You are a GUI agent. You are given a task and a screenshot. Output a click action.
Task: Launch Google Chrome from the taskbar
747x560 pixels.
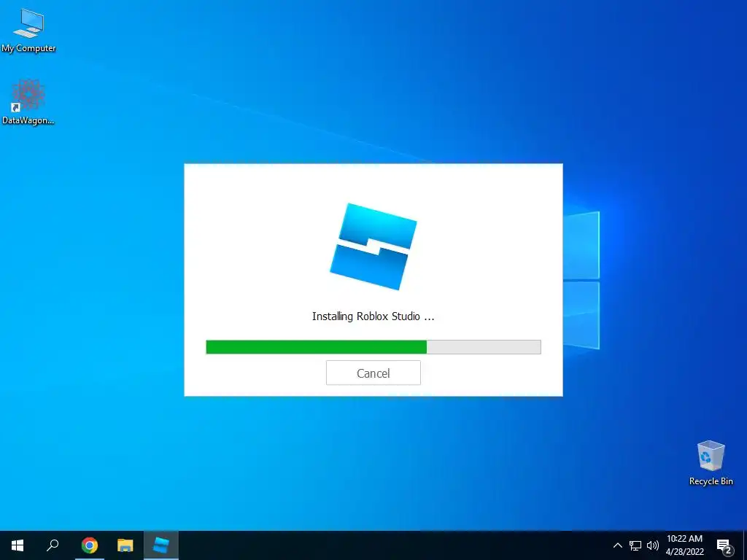89,545
